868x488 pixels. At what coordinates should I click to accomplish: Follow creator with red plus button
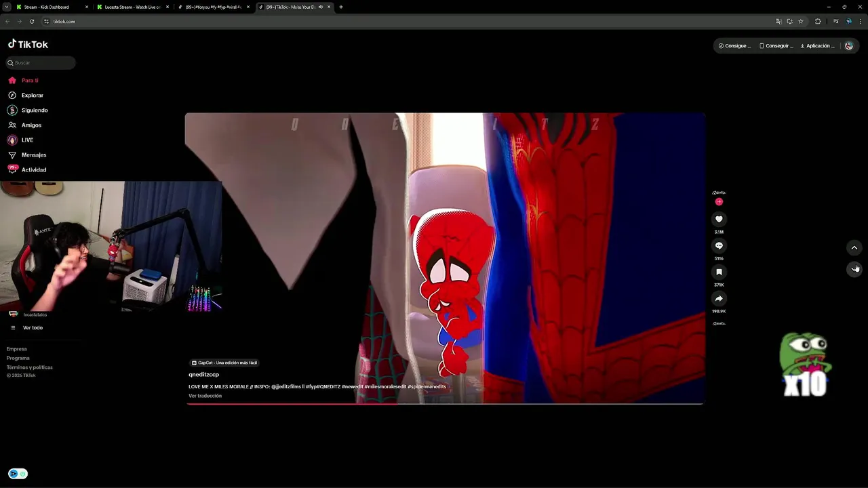click(719, 201)
